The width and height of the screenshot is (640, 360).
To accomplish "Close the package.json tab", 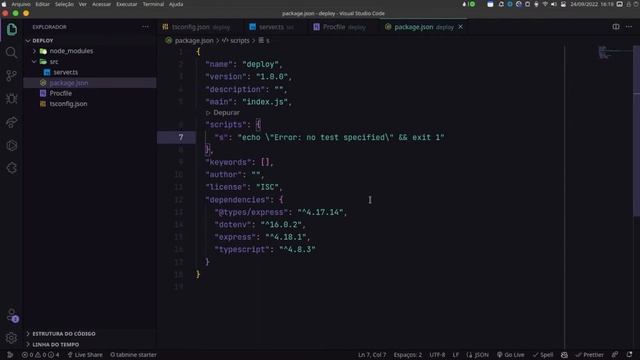I will coord(460,27).
